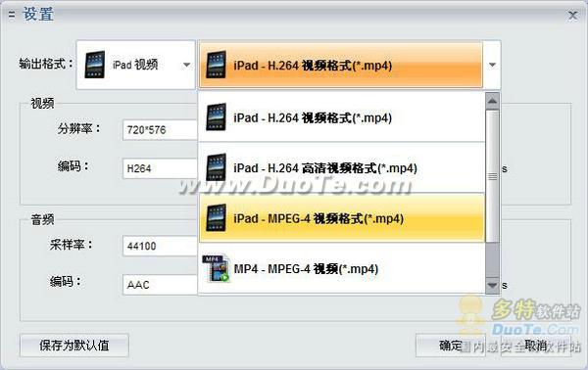This screenshot has width=588, height=370.
Task: Click the 保存为默认值 button
Action: click(x=74, y=346)
